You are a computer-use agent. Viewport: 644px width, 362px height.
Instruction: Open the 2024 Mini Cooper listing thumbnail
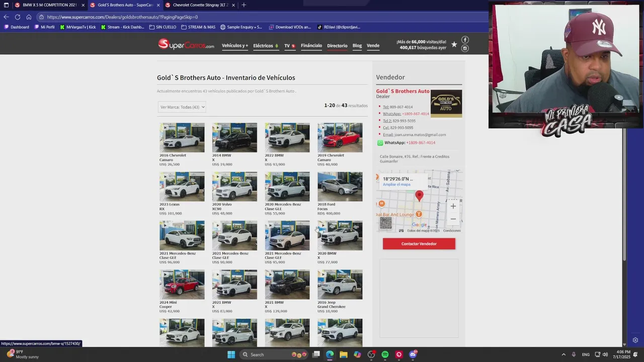(x=182, y=285)
